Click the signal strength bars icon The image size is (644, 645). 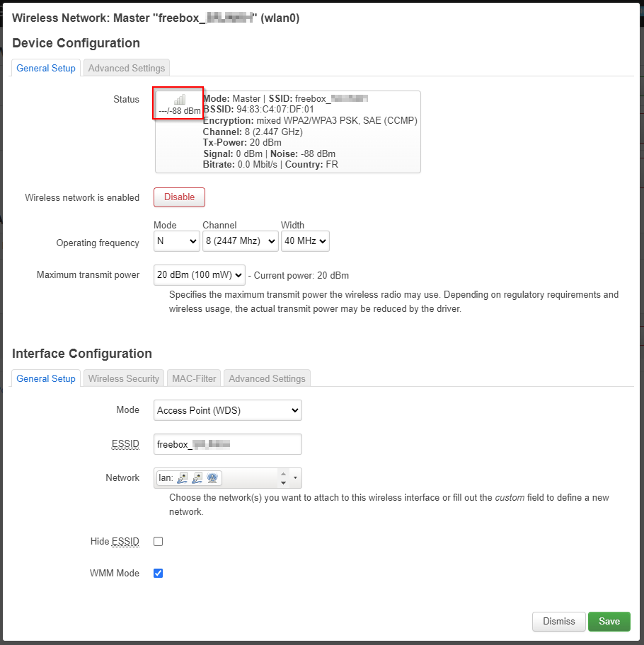(x=180, y=100)
